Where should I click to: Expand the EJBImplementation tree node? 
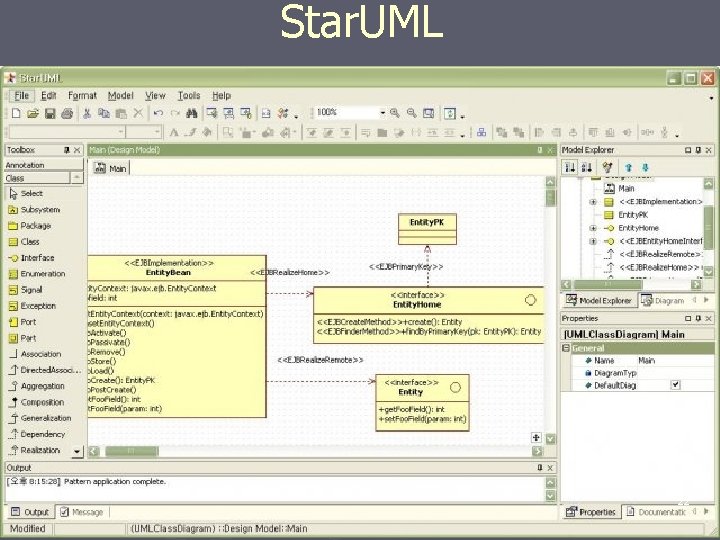coord(593,202)
